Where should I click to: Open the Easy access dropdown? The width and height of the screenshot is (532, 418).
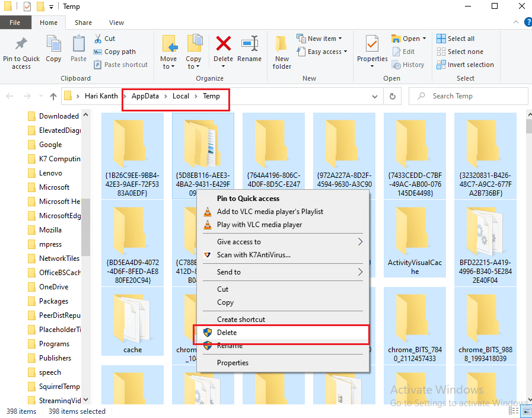pyautogui.click(x=322, y=52)
